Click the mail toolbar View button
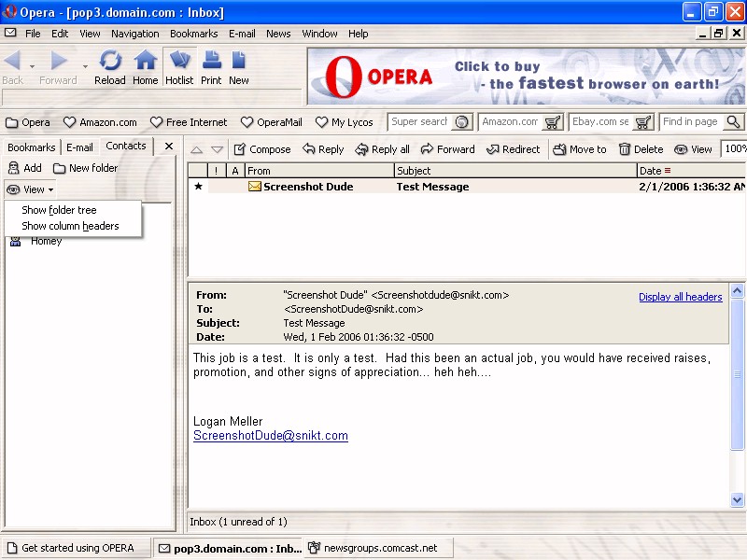The width and height of the screenshot is (747, 560). pos(693,149)
